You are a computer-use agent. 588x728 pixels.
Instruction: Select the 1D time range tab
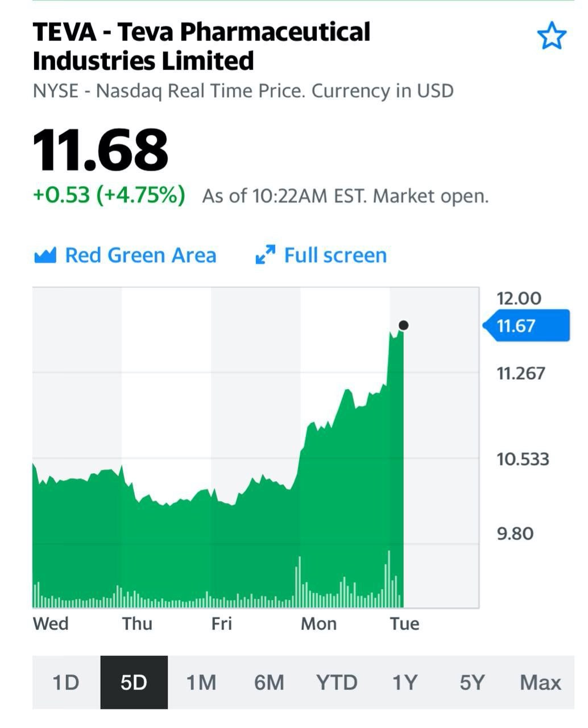pyautogui.click(x=66, y=682)
